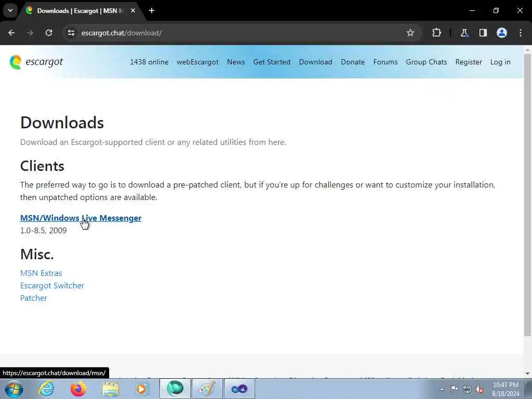
Task: Click the browser forward arrow
Action: 30,33
